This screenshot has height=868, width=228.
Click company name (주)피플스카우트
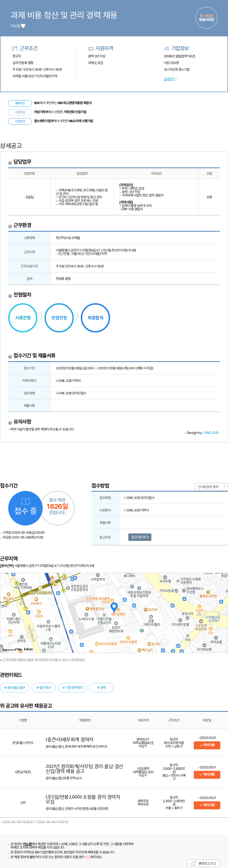coord(23,743)
